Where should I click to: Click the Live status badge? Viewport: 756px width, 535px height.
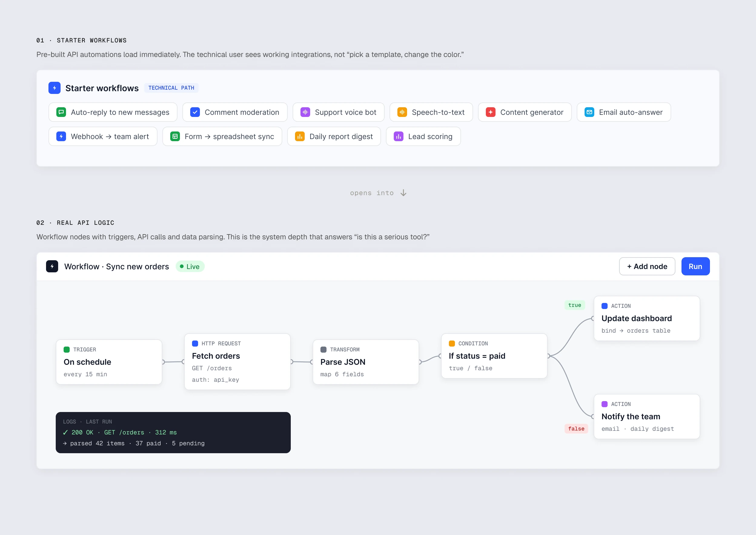click(x=190, y=267)
